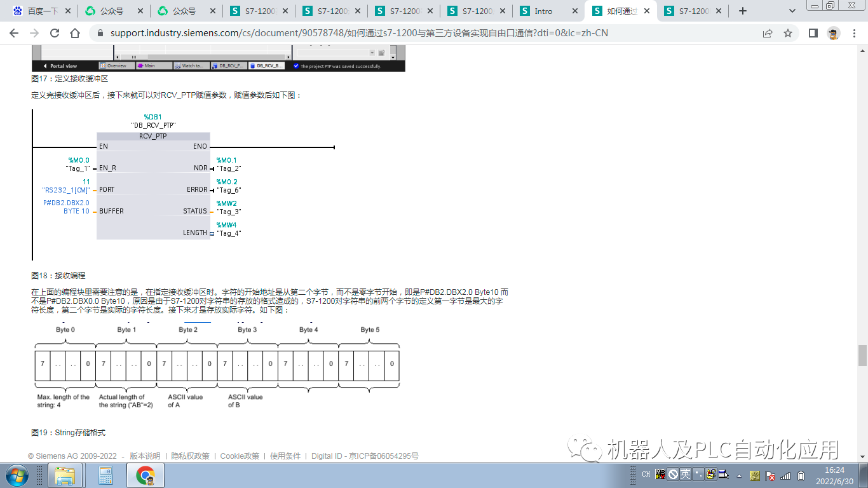Reload the Siemens support page
Image resolution: width=868 pixels, height=488 pixels.
pos(55,33)
